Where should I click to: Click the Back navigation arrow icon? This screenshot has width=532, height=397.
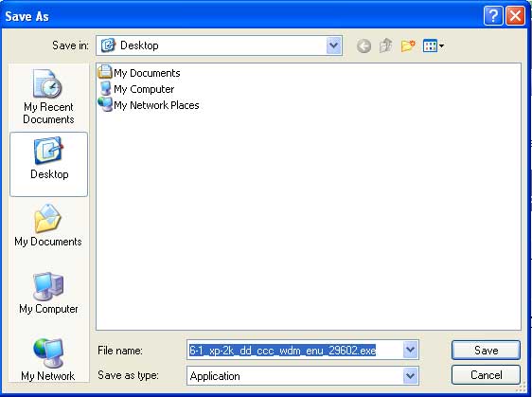(x=364, y=45)
